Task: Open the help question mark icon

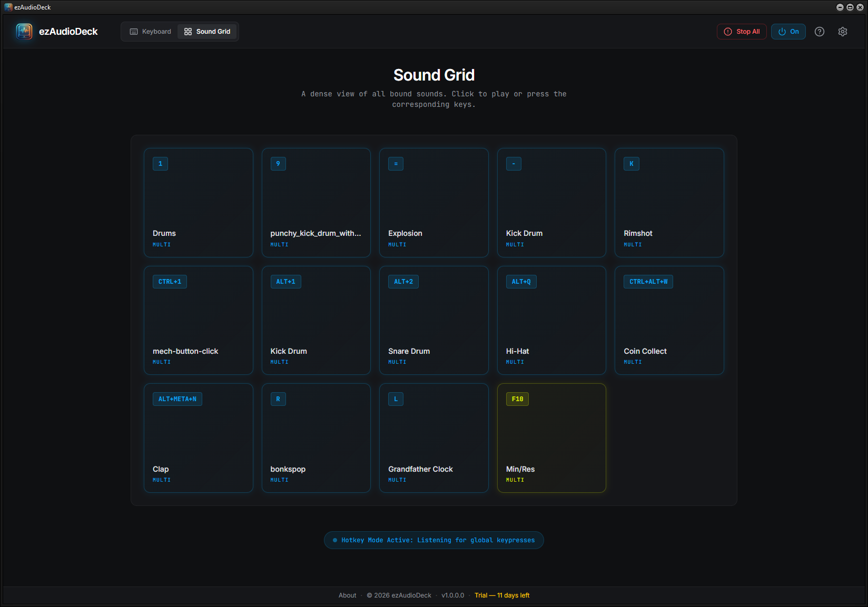Action: (819, 32)
